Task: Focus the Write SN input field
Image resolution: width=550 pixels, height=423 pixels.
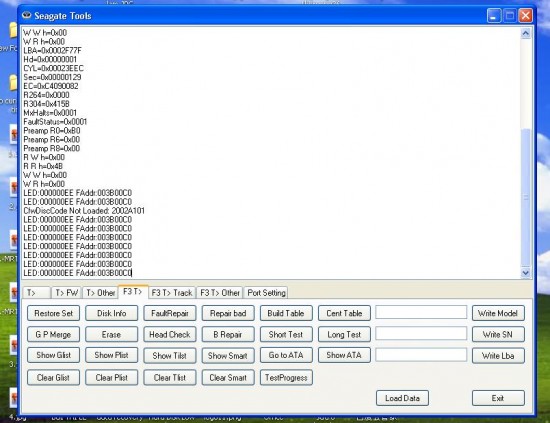Action: [x=421, y=334]
